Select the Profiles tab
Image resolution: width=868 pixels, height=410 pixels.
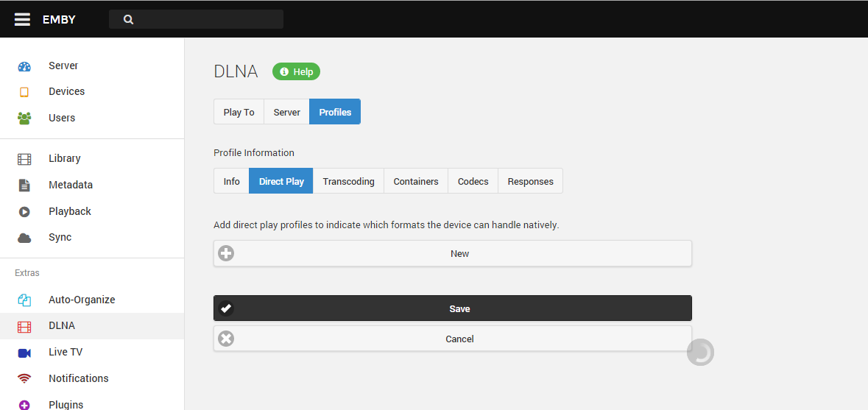point(335,112)
